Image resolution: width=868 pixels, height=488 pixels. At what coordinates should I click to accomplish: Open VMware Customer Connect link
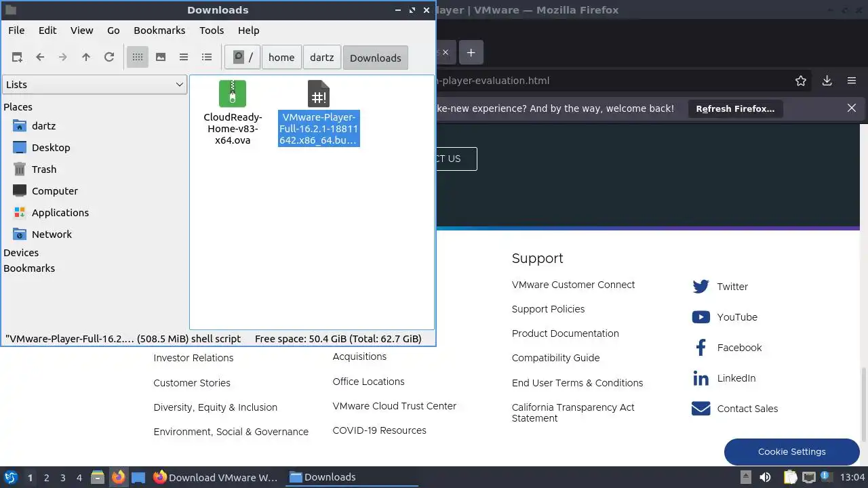pyautogui.click(x=573, y=285)
